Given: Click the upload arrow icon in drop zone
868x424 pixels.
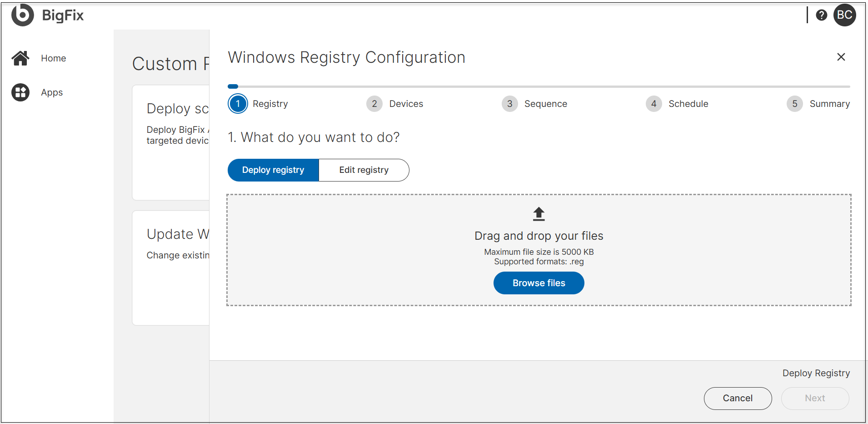Looking at the screenshot, I should point(539,214).
